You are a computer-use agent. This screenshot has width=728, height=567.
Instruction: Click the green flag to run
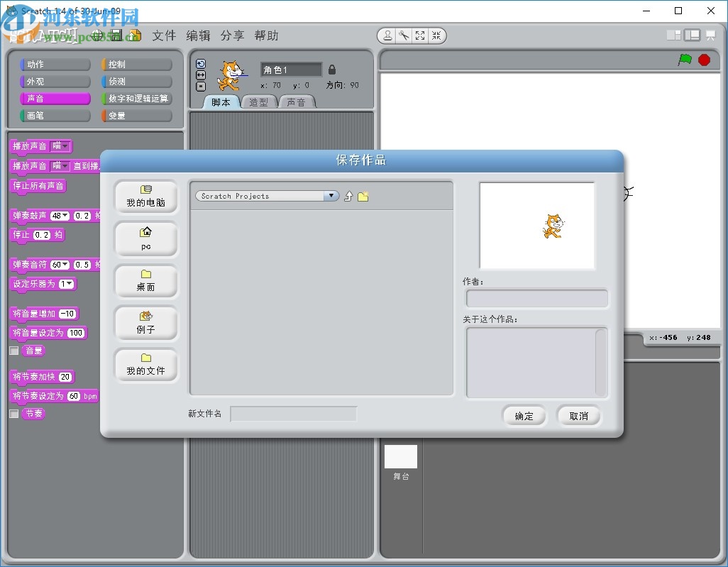click(x=684, y=61)
